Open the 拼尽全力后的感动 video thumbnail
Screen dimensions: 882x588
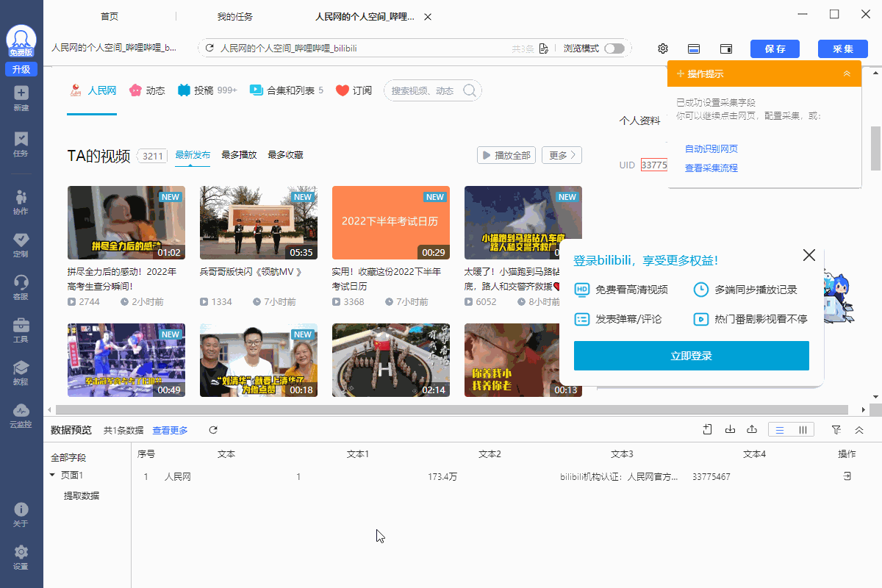[126, 223]
